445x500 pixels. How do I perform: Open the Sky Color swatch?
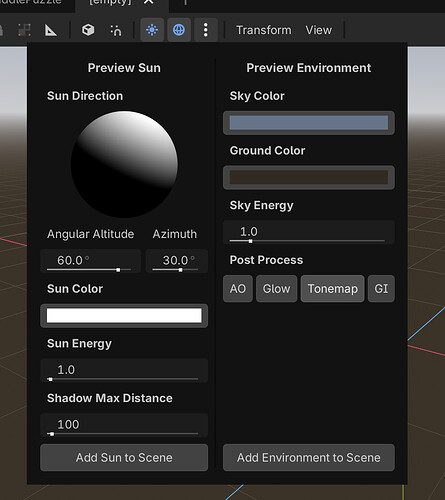click(309, 123)
